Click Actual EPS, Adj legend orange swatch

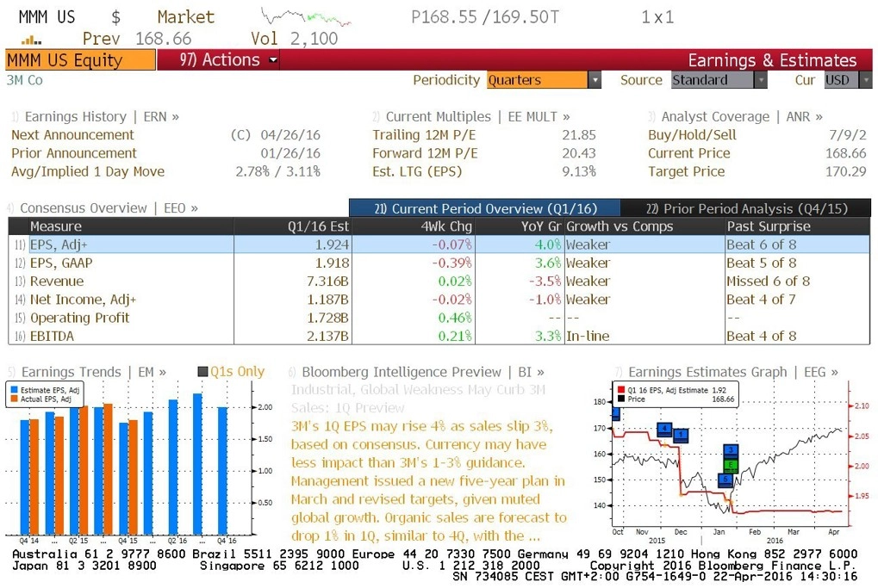[x=15, y=399]
